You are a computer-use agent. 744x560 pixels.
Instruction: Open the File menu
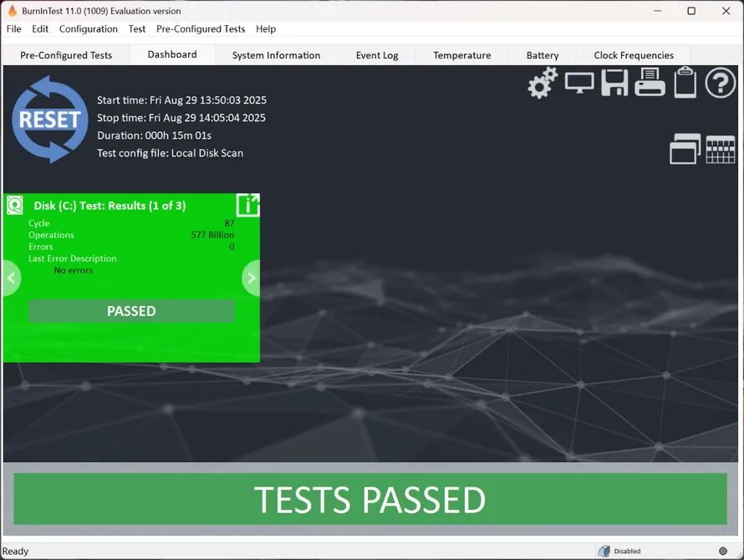[x=13, y=29]
